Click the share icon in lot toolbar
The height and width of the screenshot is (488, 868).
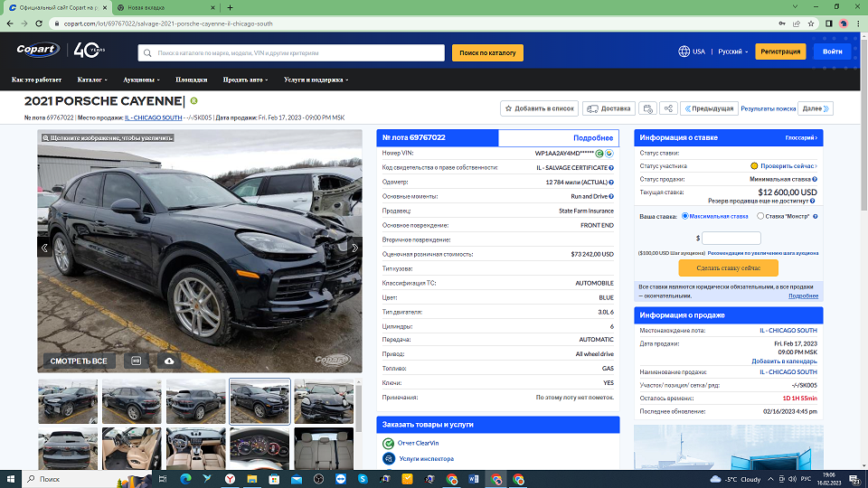click(x=668, y=108)
